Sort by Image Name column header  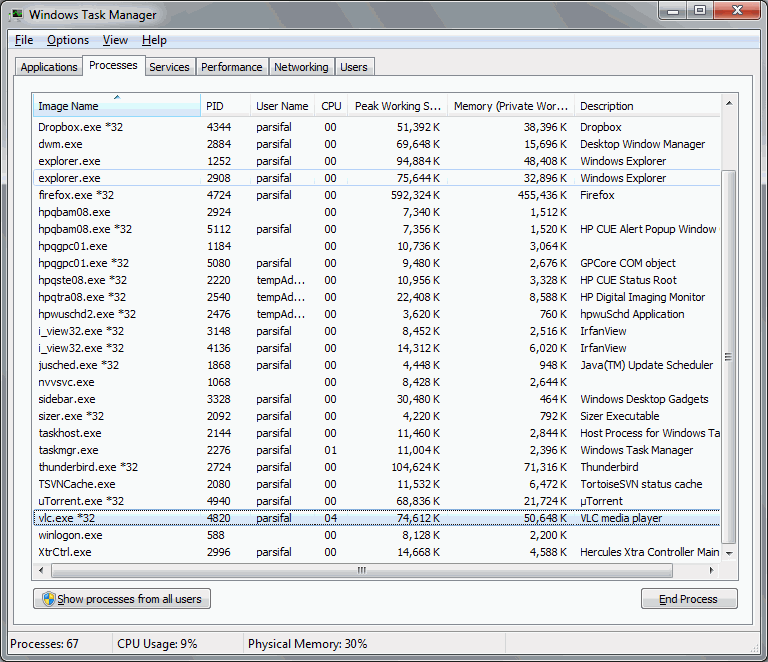click(x=117, y=106)
